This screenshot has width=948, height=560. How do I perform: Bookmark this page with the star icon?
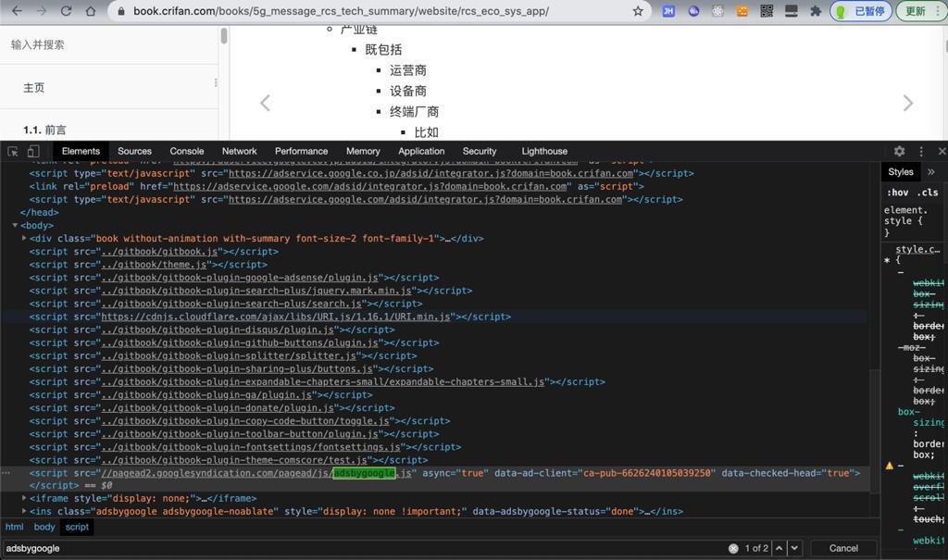click(638, 11)
